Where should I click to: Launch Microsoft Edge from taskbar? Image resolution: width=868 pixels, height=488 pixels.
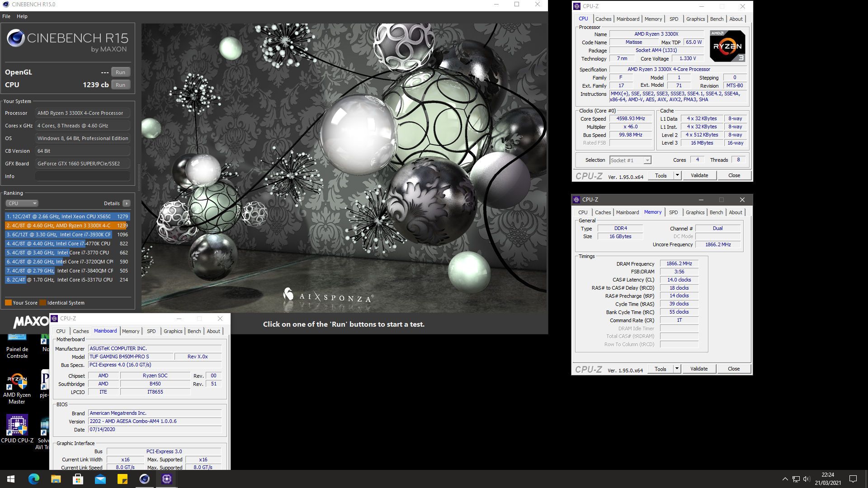(34, 479)
